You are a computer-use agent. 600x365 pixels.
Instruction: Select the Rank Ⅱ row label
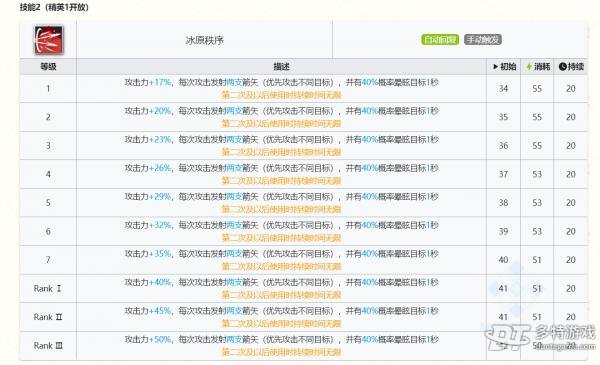(x=48, y=317)
